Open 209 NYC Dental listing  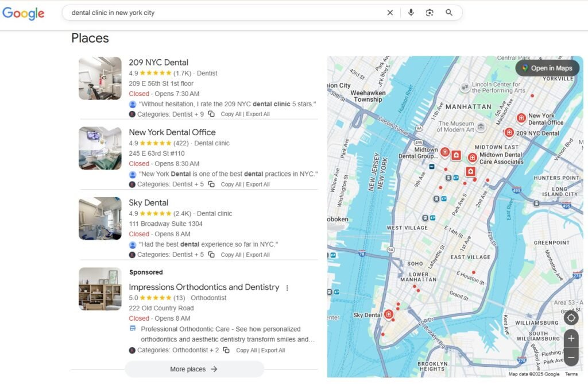point(158,62)
